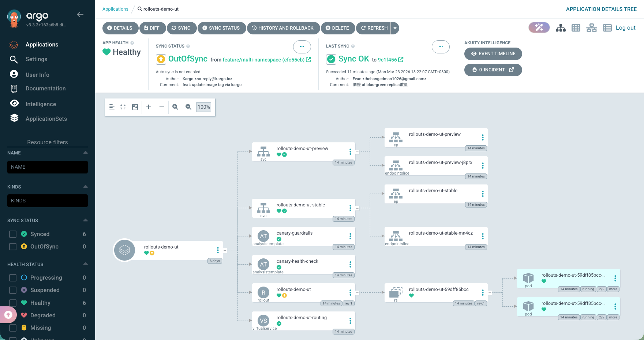The height and width of the screenshot is (340, 644).
Task: Focus the NAME filter input field
Action: pos(48,167)
